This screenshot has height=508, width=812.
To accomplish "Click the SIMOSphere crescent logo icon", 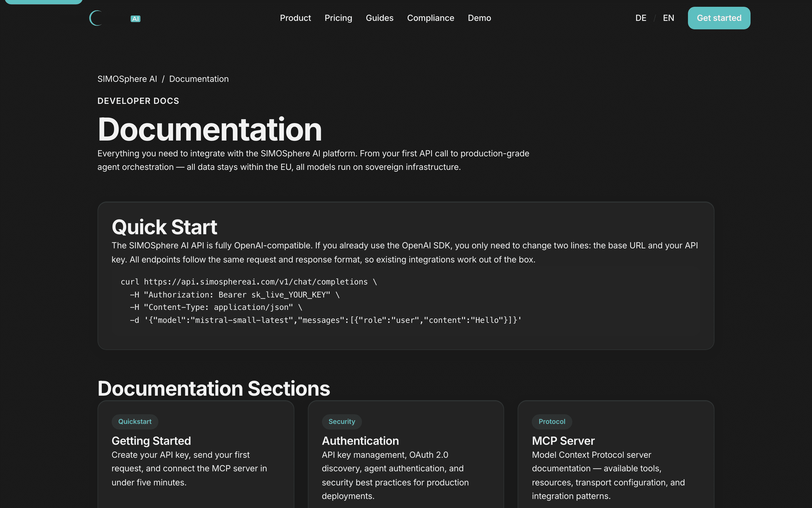I will 96,18.
